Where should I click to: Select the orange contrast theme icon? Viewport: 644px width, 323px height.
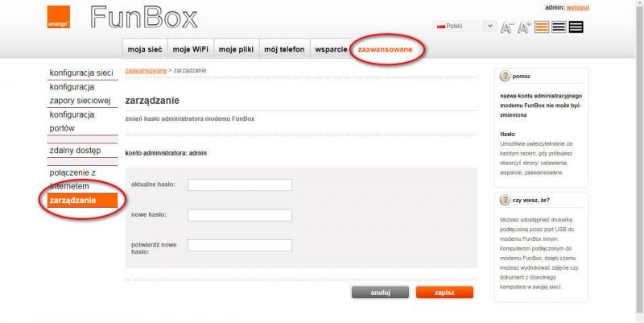point(542,27)
